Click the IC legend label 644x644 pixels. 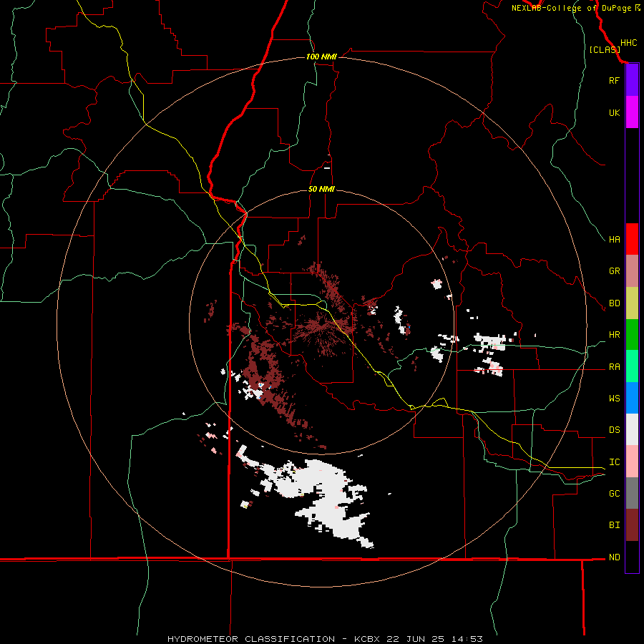tap(614, 462)
